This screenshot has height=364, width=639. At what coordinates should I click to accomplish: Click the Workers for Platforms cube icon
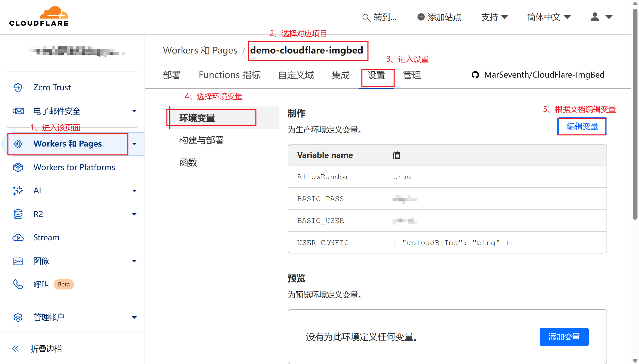click(x=18, y=167)
